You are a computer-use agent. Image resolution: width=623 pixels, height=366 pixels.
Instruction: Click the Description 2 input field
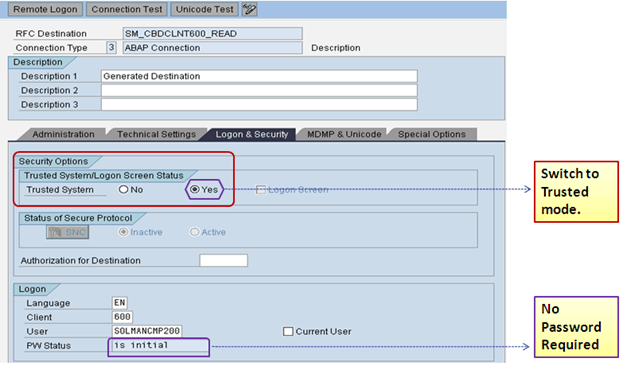click(x=259, y=90)
